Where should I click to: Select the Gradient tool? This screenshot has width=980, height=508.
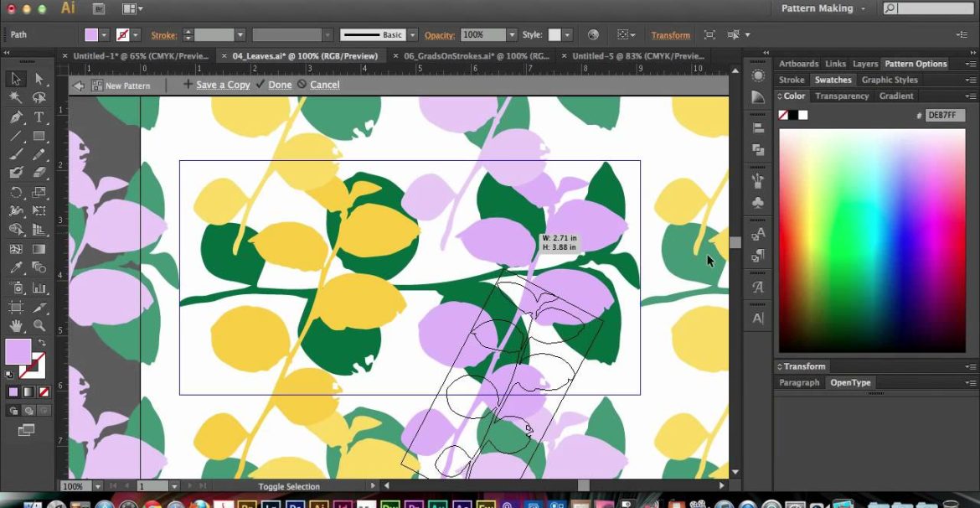39,249
